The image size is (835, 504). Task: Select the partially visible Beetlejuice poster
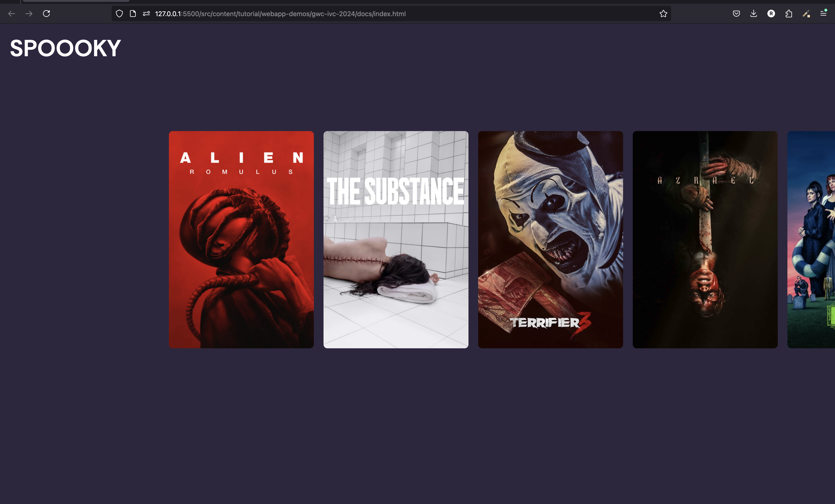point(811,240)
